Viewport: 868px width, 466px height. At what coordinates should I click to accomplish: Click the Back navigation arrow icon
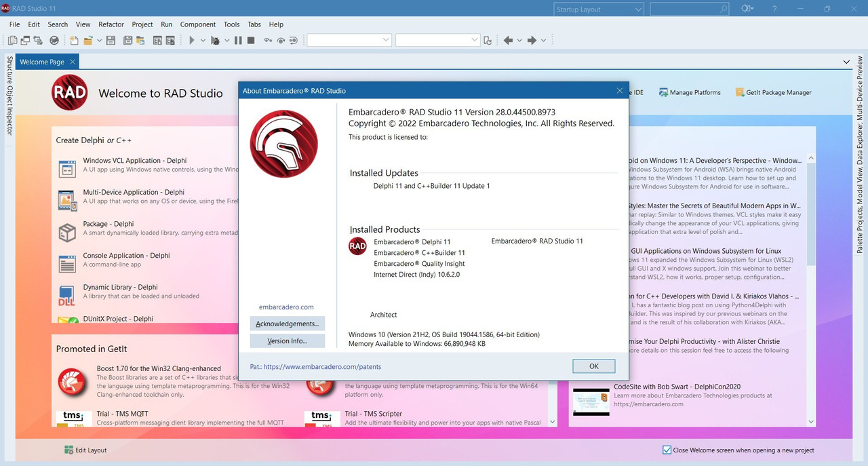point(508,41)
